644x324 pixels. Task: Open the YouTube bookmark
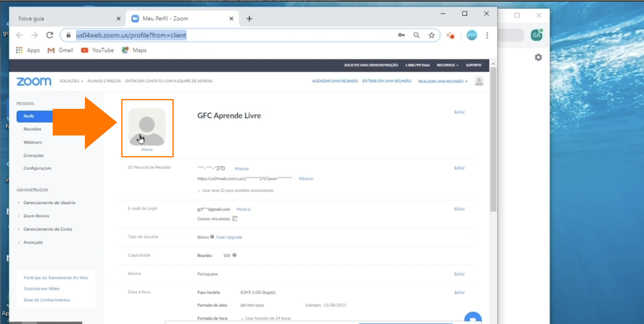97,50
